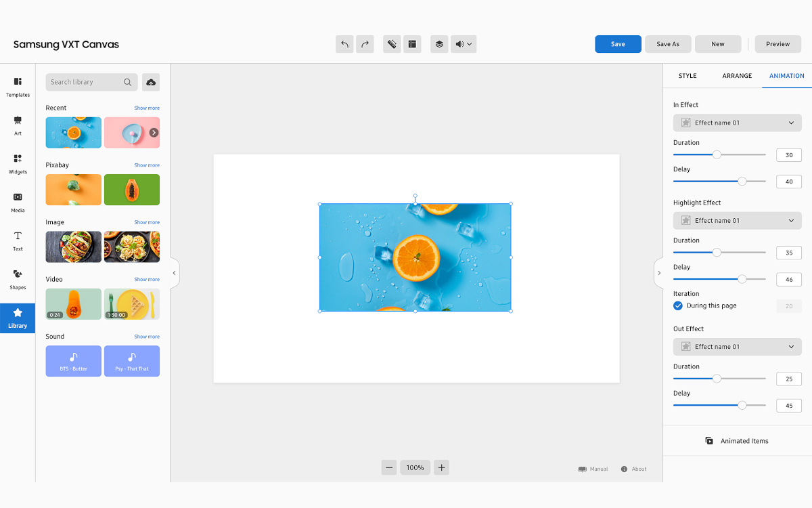Open the Out Effect dropdown
The image size is (812, 508).
(x=737, y=347)
